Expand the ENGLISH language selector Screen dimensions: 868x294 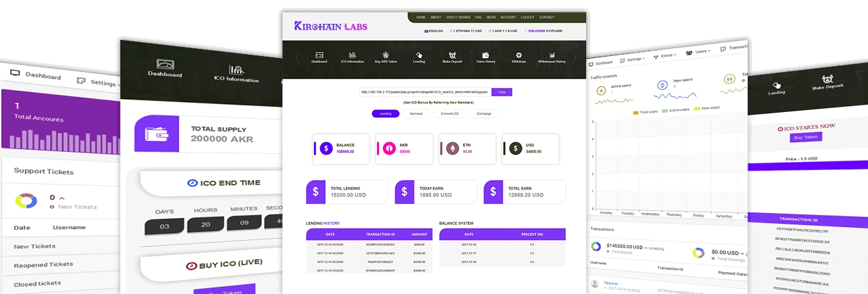434,31
